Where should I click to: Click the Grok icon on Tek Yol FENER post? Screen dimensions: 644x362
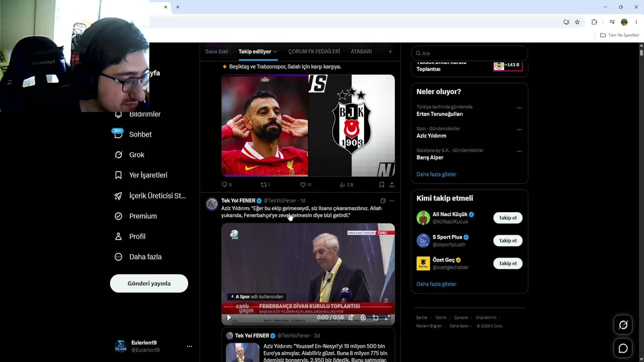pyautogui.click(x=383, y=201)
